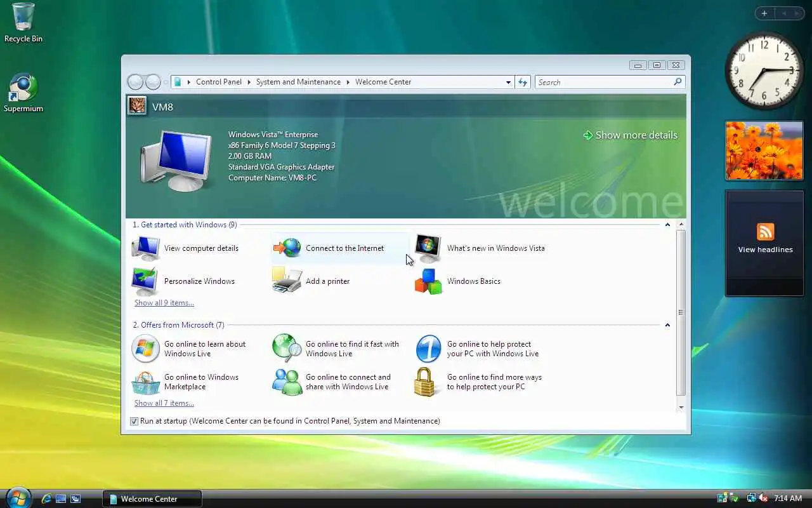Click the Computer Name: VM8-PC text

point(272,178)
